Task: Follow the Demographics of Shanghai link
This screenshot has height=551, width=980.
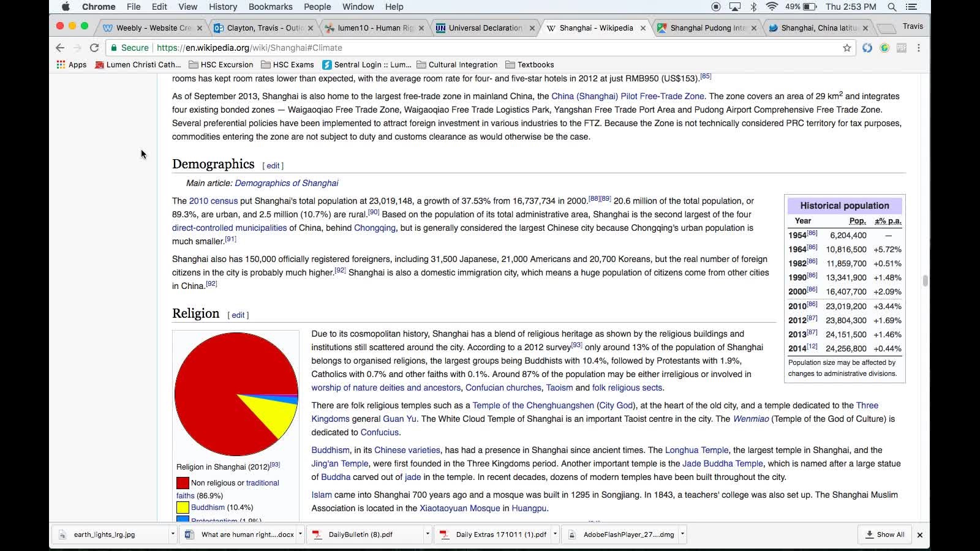Action: pyautogui.click(x=286, y=183)
